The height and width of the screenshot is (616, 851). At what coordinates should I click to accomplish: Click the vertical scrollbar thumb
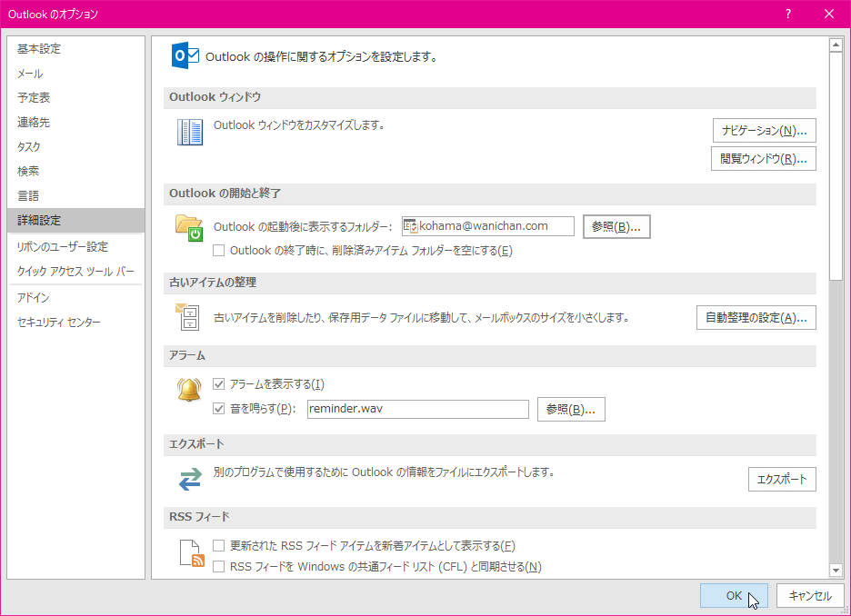click(x=836, y=166)
